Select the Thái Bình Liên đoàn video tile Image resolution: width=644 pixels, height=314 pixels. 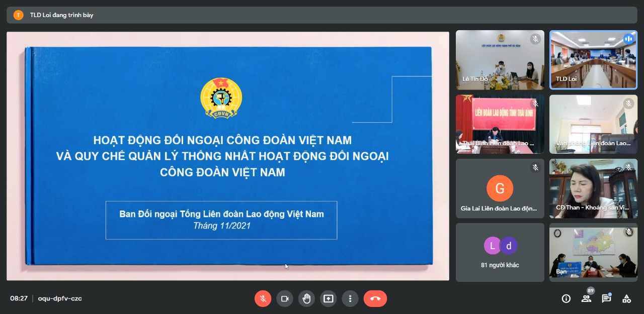pyautogui.click(x=500, y=124)
